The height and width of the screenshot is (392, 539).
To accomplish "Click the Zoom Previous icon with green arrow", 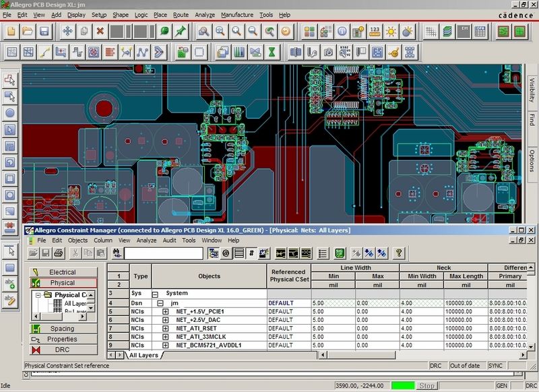I will coord(269,32).
